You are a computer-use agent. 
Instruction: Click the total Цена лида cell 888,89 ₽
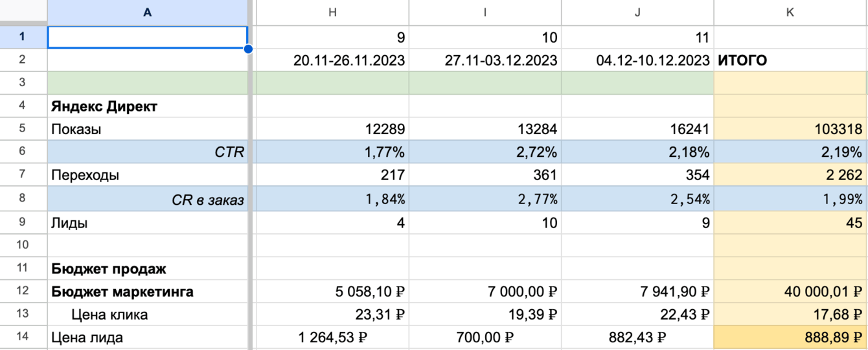(x=790, y=338)
